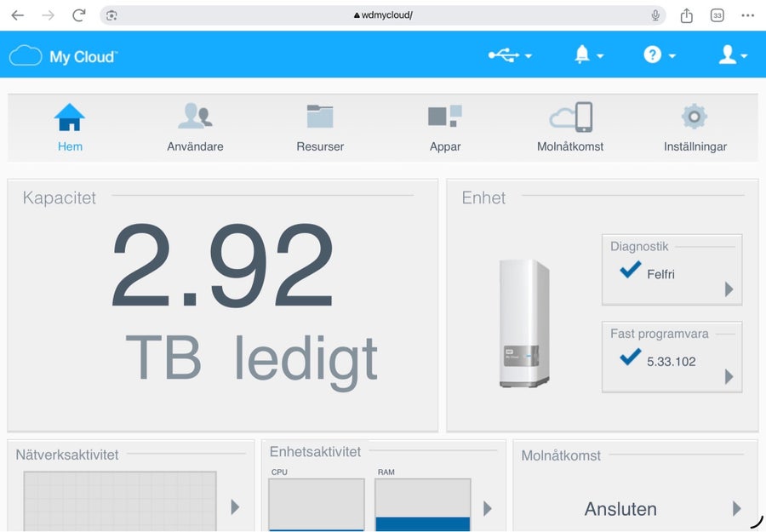Open the browser three-dot menu

click(747, 15)
